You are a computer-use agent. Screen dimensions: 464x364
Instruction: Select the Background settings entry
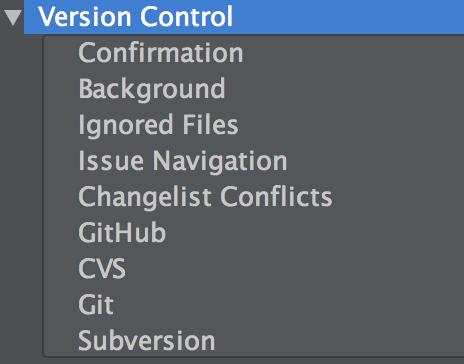click(152, 89)
